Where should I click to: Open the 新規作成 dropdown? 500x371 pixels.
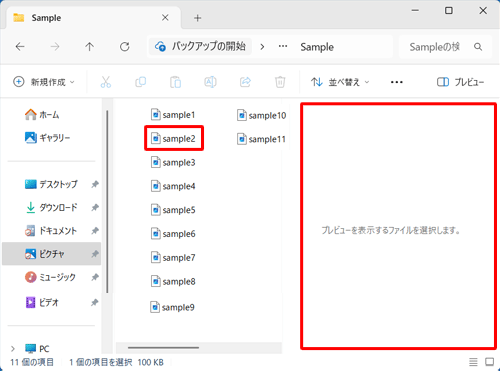click(44, 82)
